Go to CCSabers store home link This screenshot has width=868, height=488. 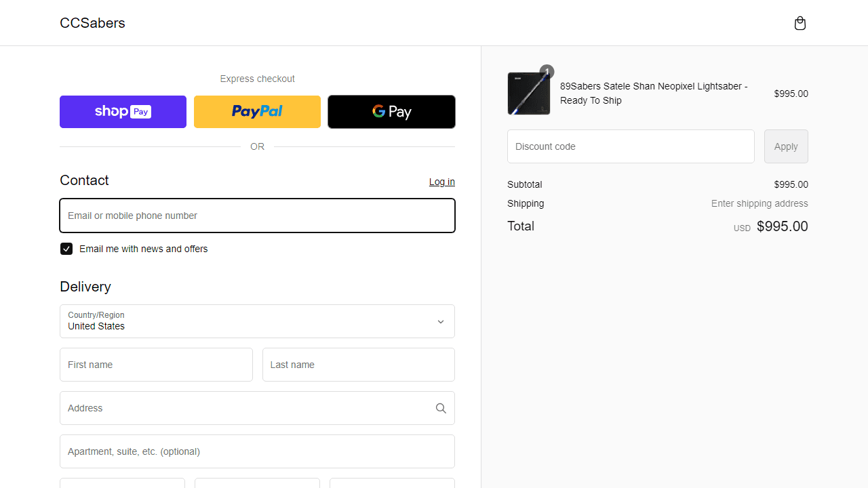[92, 23]
